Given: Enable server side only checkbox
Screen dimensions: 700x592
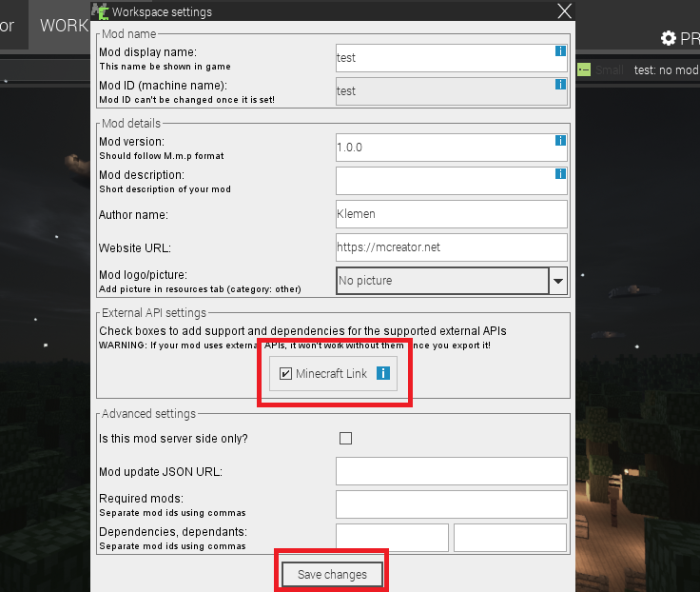Looking at the screenshot, I should pyautogui.click(x=345, y=438).
